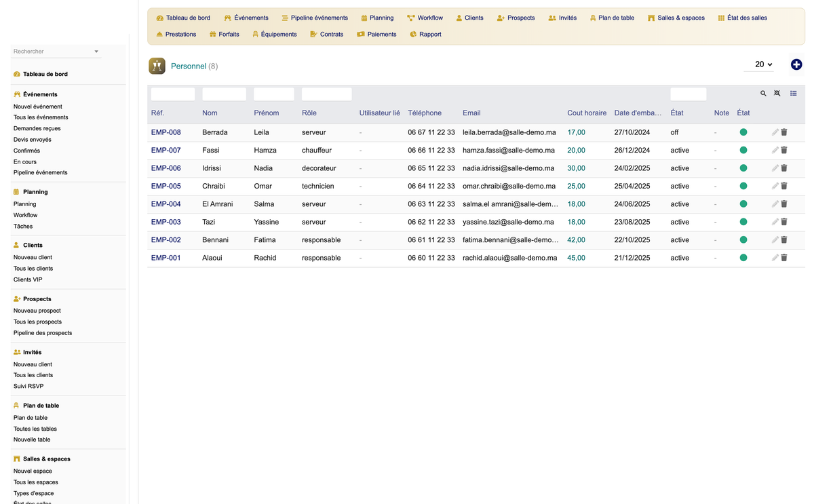Open État des salles top tab
The width and height of the screenshot is (814, 504).
click(742, 18)
